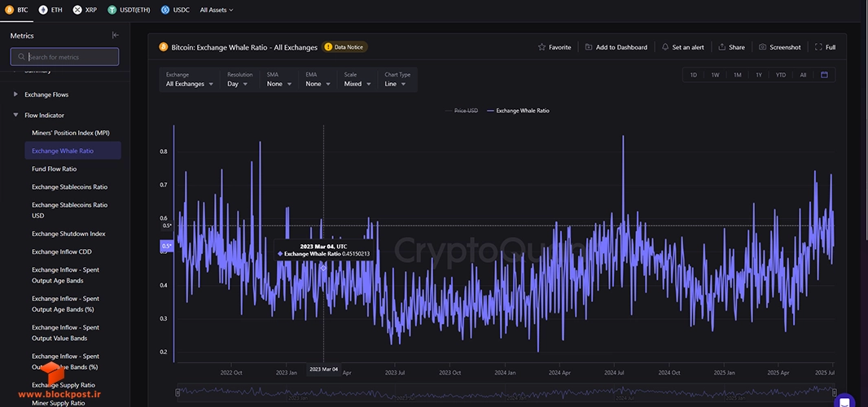Take chart Screenshot with camera icon

pyautogui.click(x=762, y=47)
